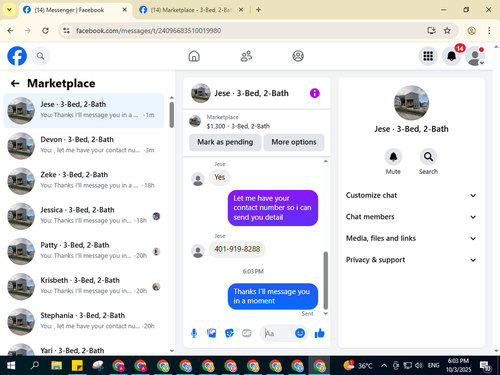
Task: Open the Facebook logo home link
Action: tap(17, 56)
